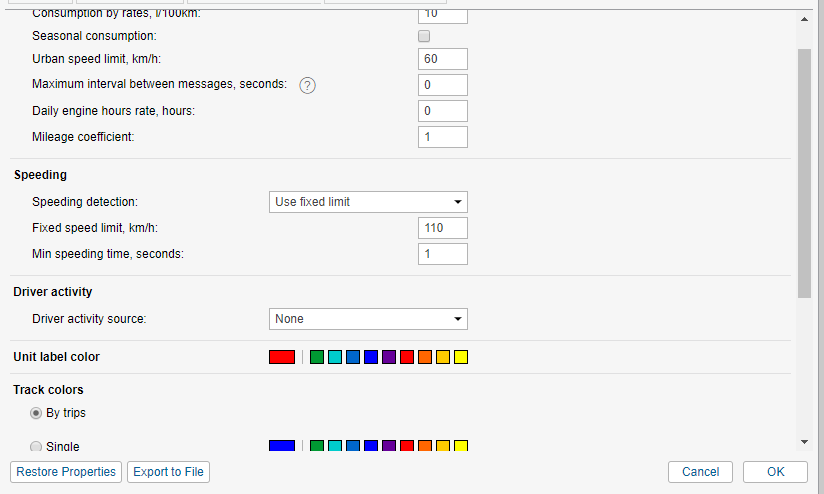Choose cyan swatch in Unit label color row

click(335, 357)
